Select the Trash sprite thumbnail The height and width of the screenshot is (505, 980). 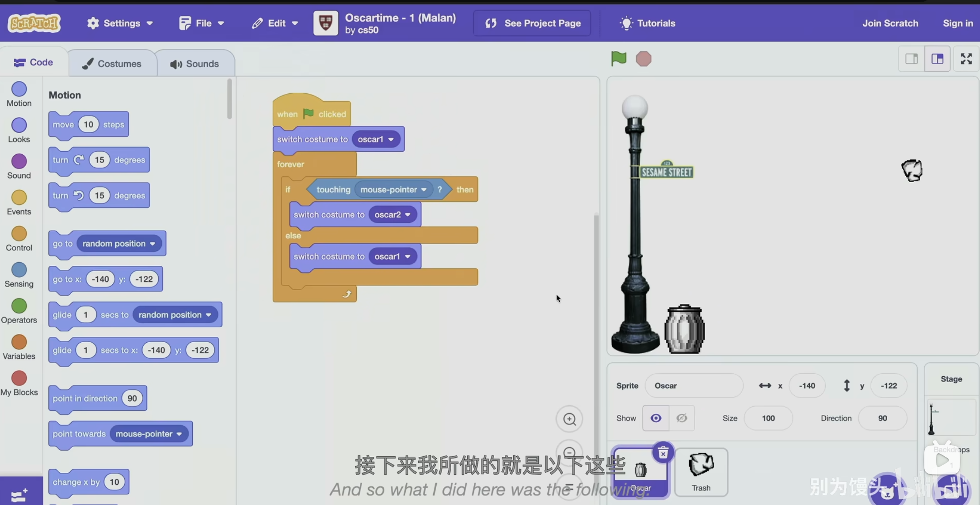click(x=701, y=471)
